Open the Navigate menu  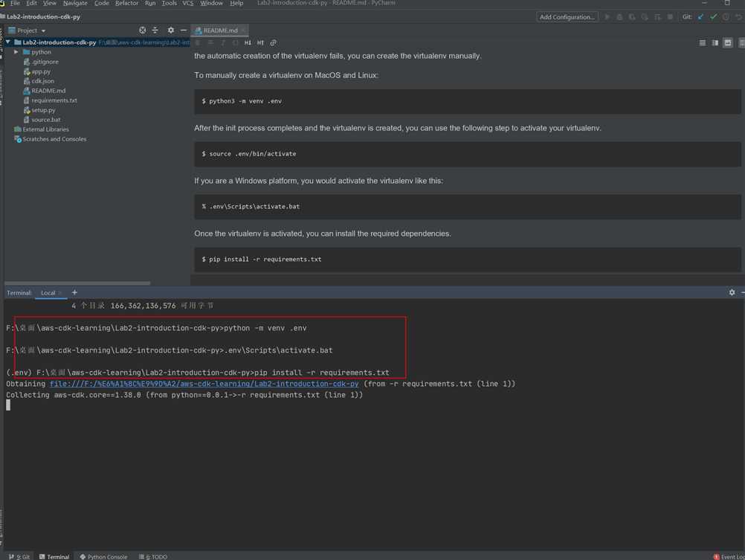(x=75, y=3)
